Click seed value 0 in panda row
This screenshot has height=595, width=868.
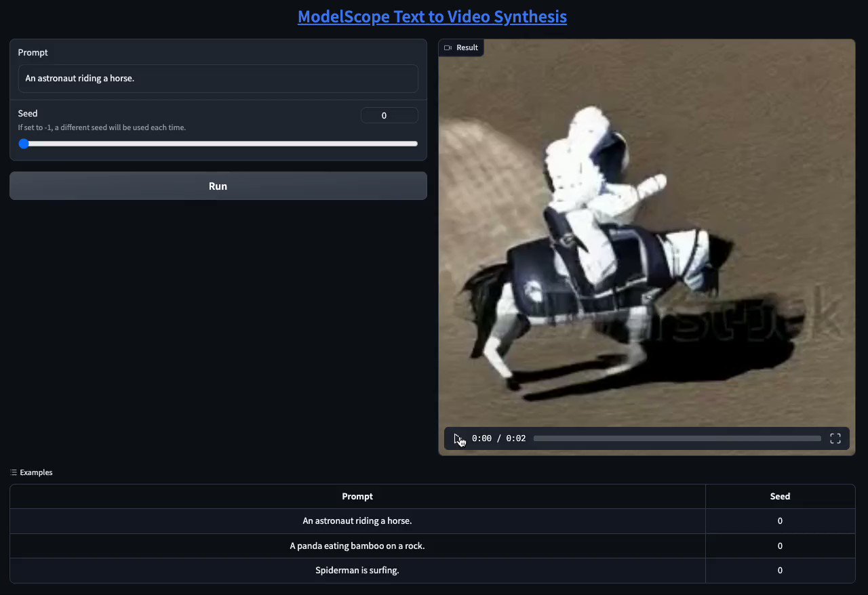(780, 546)
